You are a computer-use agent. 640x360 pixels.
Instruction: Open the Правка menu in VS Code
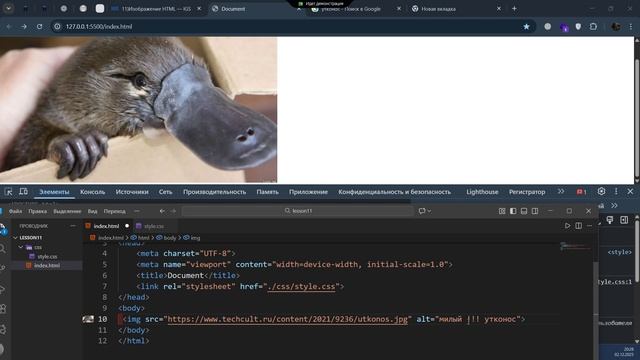pyautogui.click(x=38, y=211)
